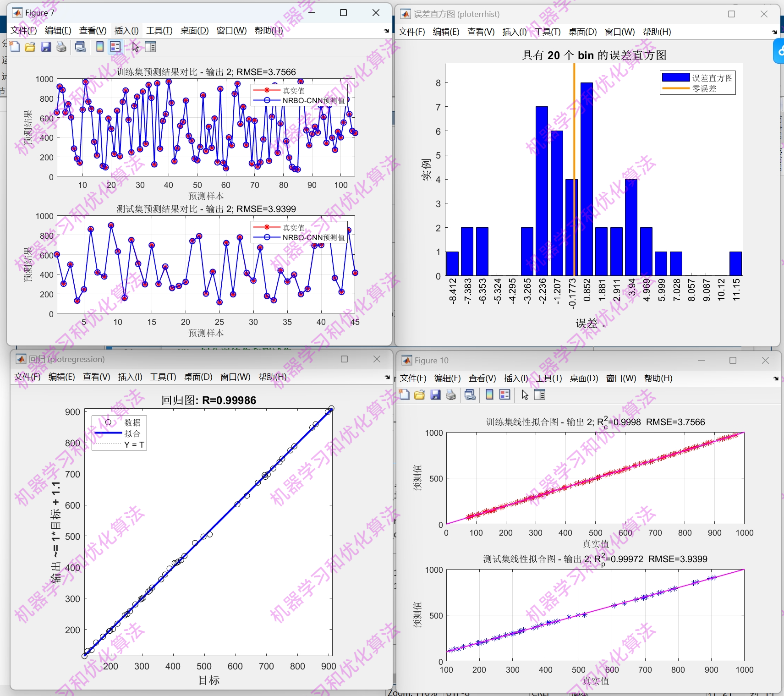Image resolution: width=784 pixels, height=696 pixels.
Task: Click y-axis label 实例 in histogram
Action: click(426, 170)
